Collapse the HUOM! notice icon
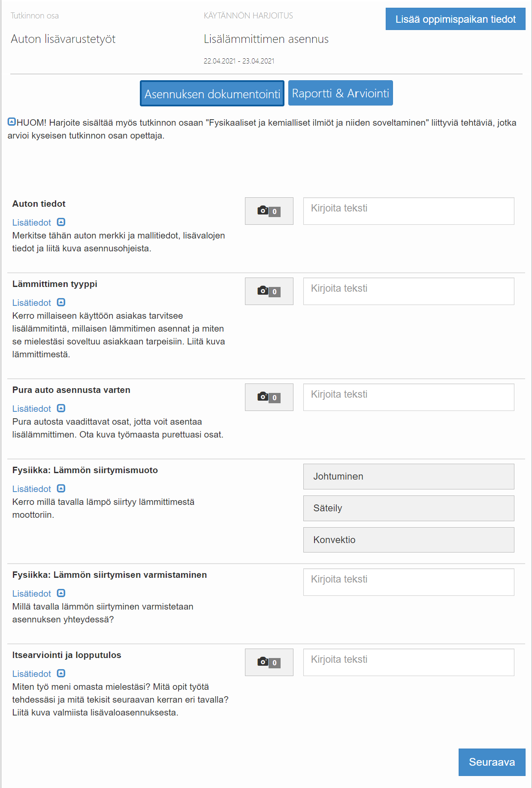 [12, 122]
